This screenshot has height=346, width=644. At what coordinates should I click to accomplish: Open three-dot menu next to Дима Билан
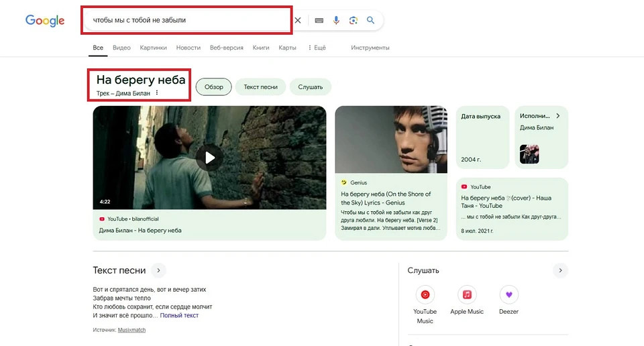[x=157, y=93]
